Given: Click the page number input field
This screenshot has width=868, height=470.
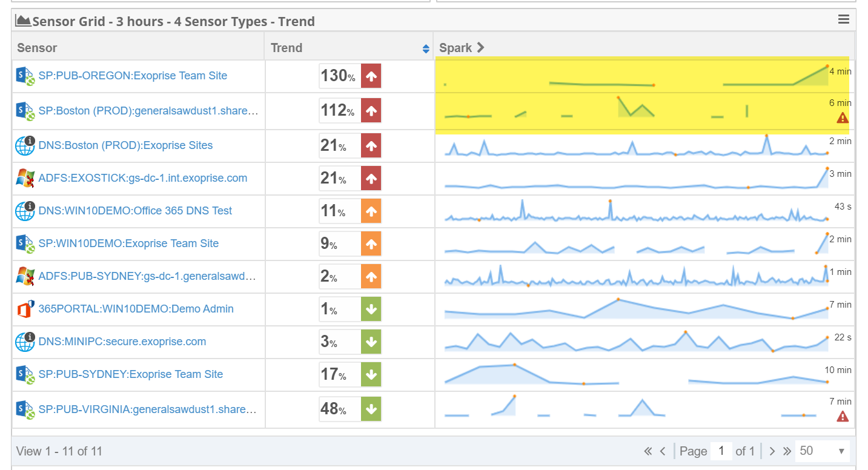Looking at the screenshot, I should point(721,451).
